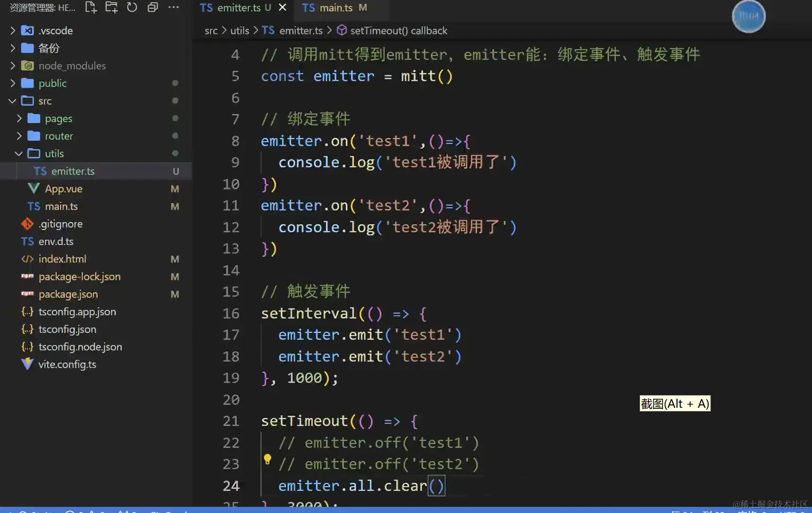This screenshot has height=513, width=812.
Task: Refresh the explorer file tree
Action: (x=132, y=8)
